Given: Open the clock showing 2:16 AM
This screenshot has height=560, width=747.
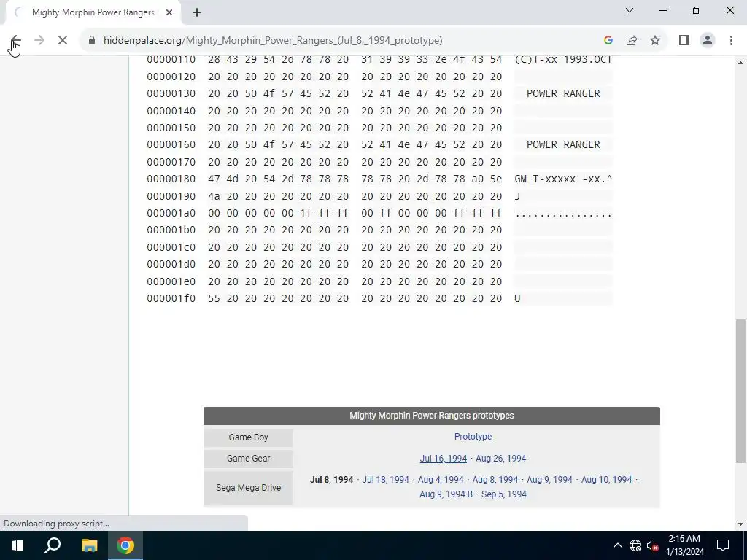Looking at the screenshot, I should pos(684,545).
